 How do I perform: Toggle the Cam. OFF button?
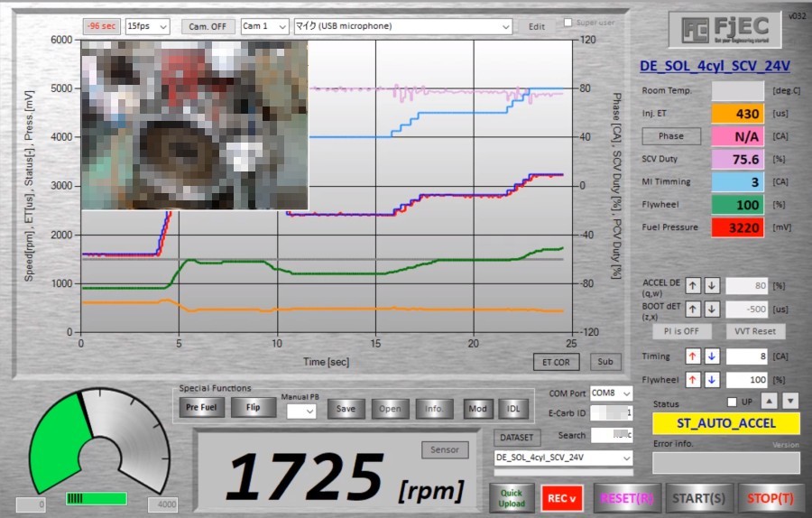click(x=208, y=26)
